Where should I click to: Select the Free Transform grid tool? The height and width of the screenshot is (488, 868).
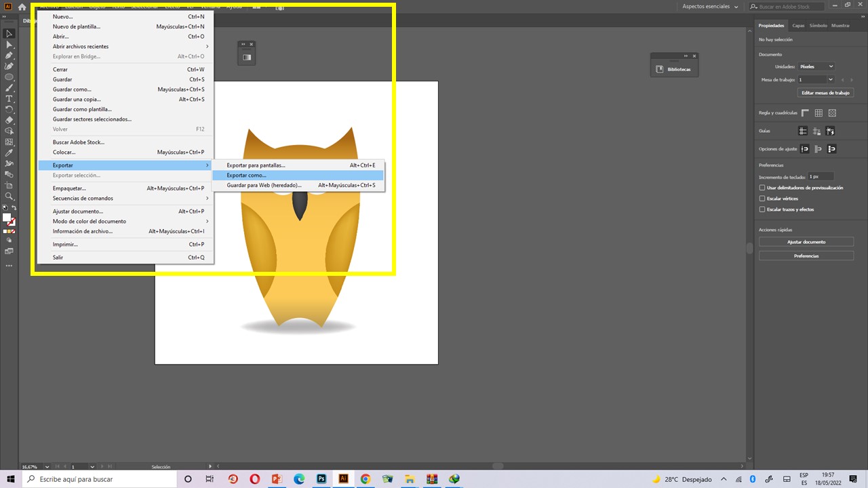pyautogui.click(x=9, y=142)
